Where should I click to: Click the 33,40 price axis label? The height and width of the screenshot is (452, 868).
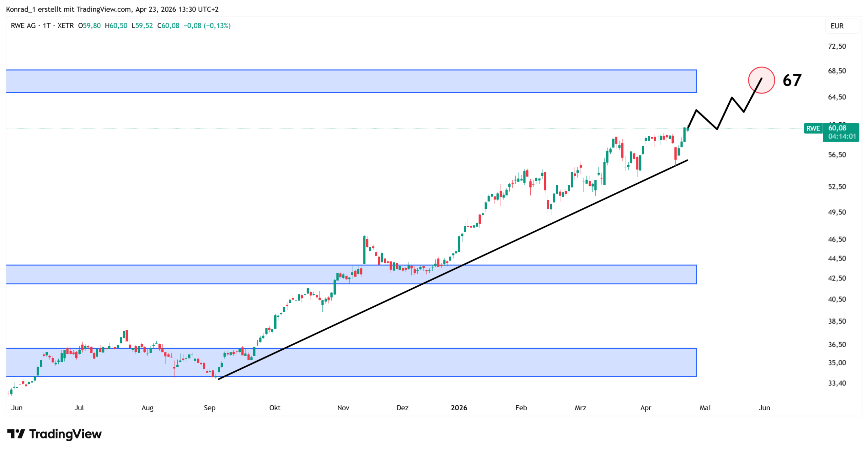pyautogui.click(x=837, y=383)
